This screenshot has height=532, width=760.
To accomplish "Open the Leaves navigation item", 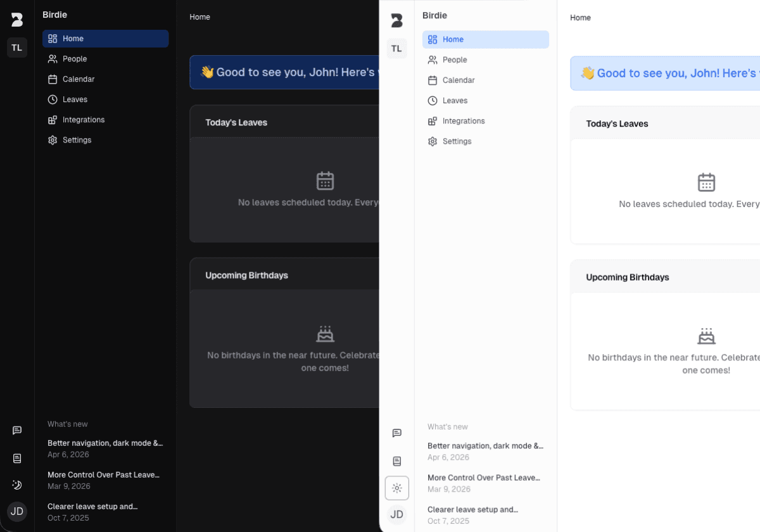I will click(75, 99).
